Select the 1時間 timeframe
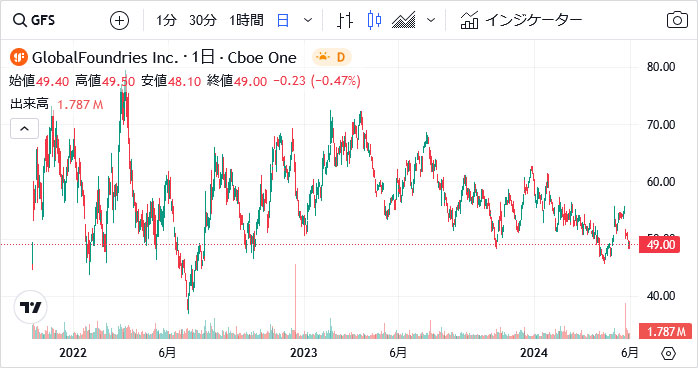The height and width of the screenshot is (368, 698). 246,20
